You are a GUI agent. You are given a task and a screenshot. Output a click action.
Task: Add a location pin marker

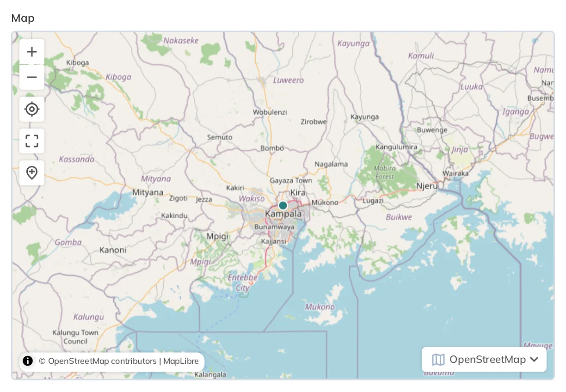(32, 173)
